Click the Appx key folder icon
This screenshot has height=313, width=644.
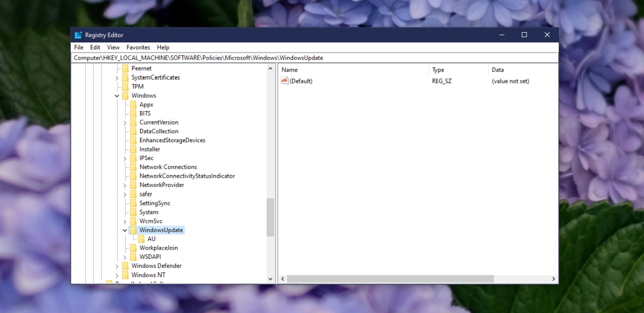click(134, 104)
